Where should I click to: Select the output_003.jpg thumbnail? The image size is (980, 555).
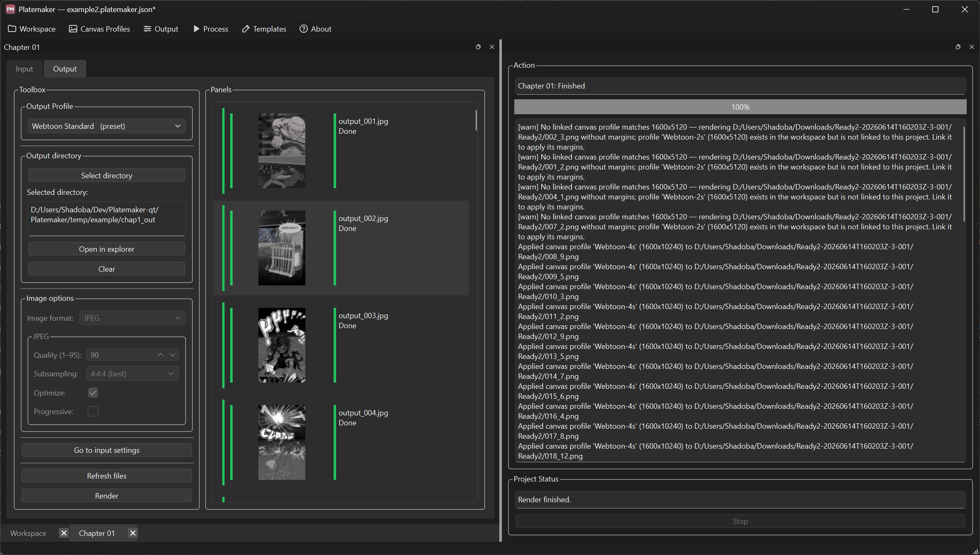[282, 345]
